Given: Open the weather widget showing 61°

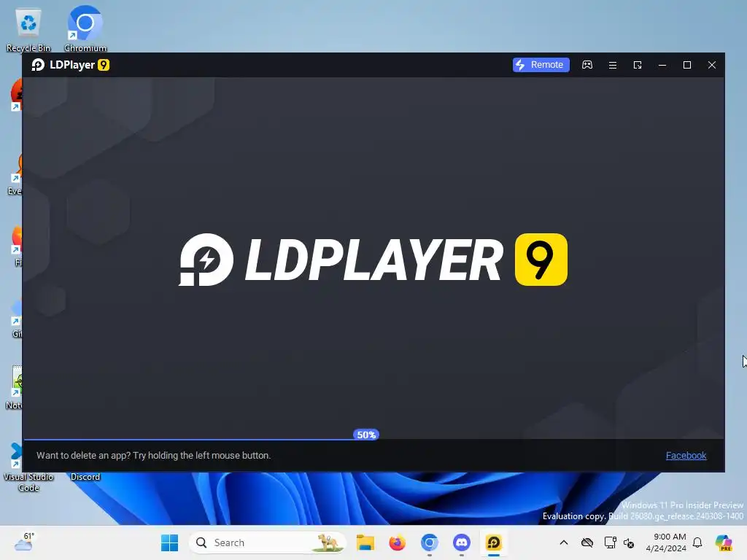Looking at the screenshot, I should (24, 542).
